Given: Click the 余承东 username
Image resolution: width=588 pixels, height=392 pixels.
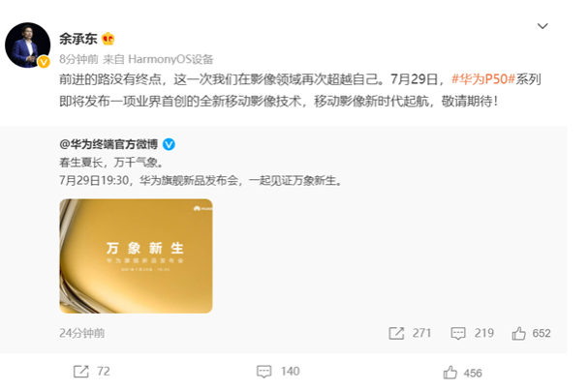Looking at the screenshot, I should coord(78,39).
